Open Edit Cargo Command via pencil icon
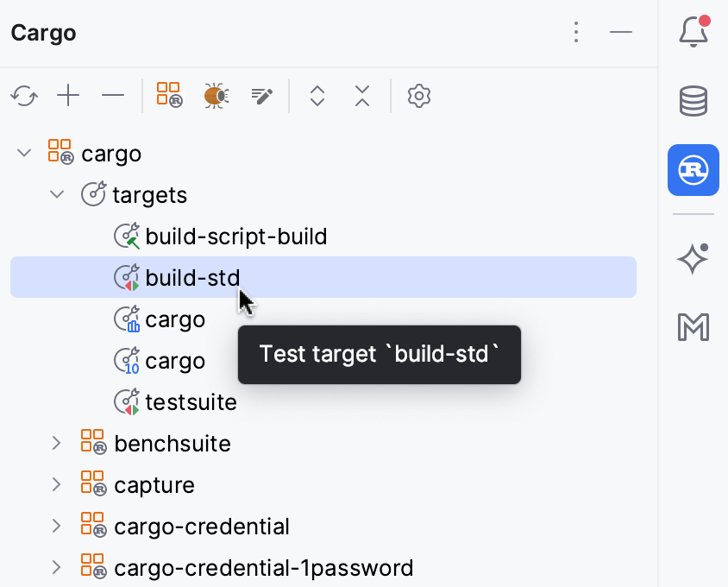728x587 pixels. pyautogui.click(x=261, y=95)
